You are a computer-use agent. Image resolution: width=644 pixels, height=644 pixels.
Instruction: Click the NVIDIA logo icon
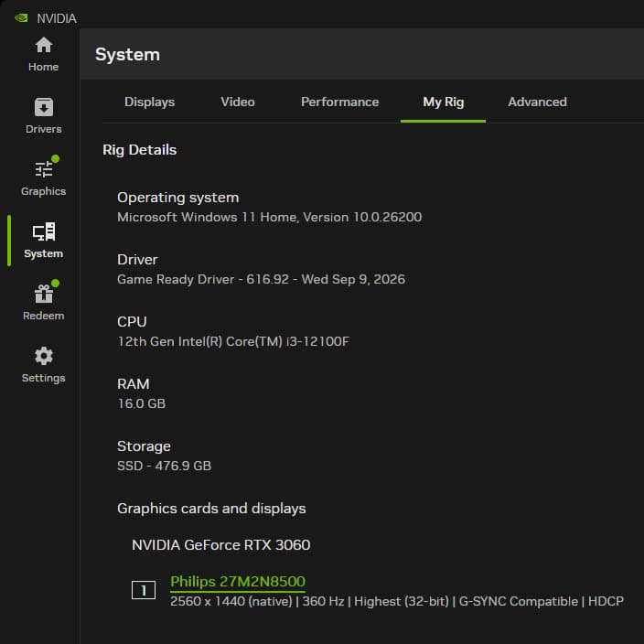[21, 18]
